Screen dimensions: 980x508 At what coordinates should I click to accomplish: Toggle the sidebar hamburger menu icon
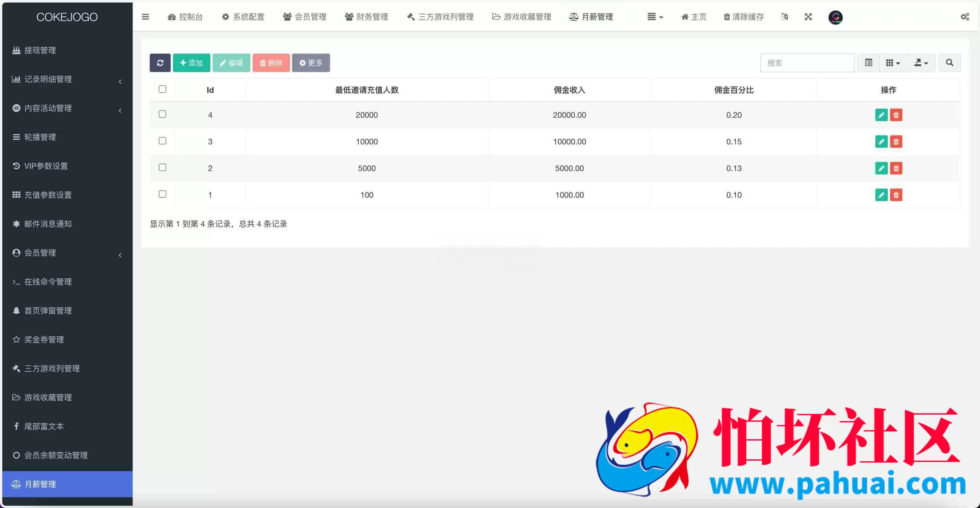point(145,17)
